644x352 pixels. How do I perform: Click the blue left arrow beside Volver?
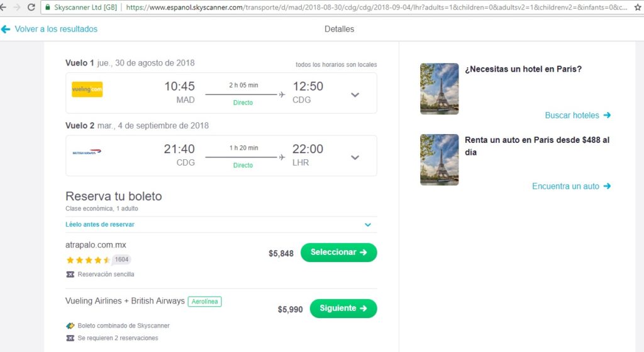tap(5, 29)
